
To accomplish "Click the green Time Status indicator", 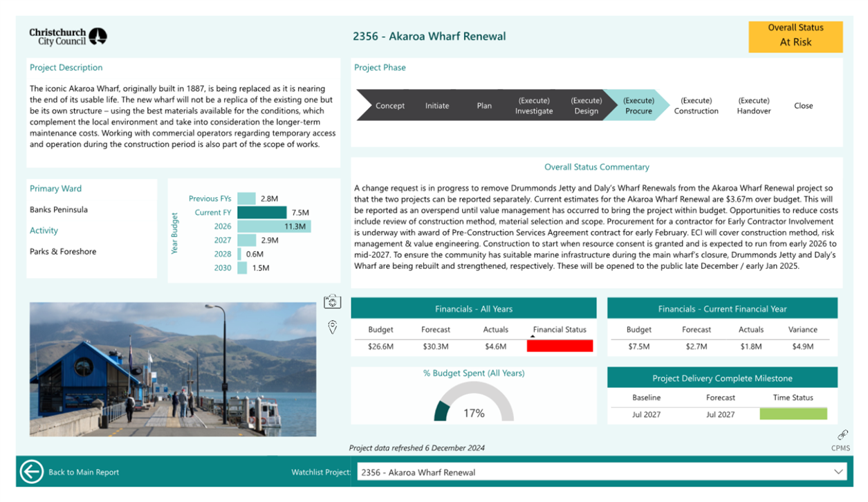I will [793, 413].
